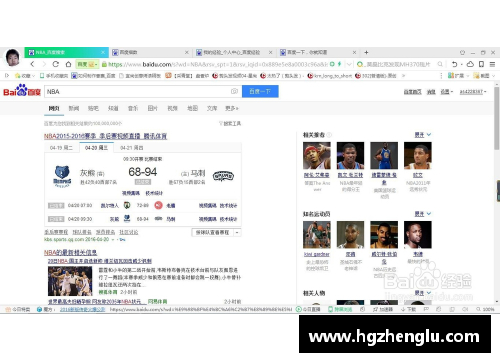Show more bookmarks with the overflow arrow
The width and height of the screenshot is (500, 362).
click(x=403, y=76)
